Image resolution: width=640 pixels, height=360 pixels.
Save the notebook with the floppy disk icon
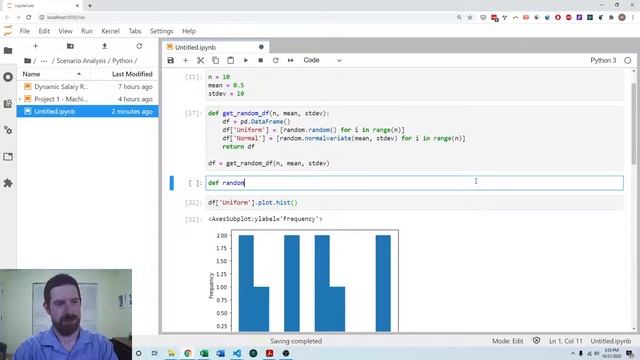[x=171, y=60]
